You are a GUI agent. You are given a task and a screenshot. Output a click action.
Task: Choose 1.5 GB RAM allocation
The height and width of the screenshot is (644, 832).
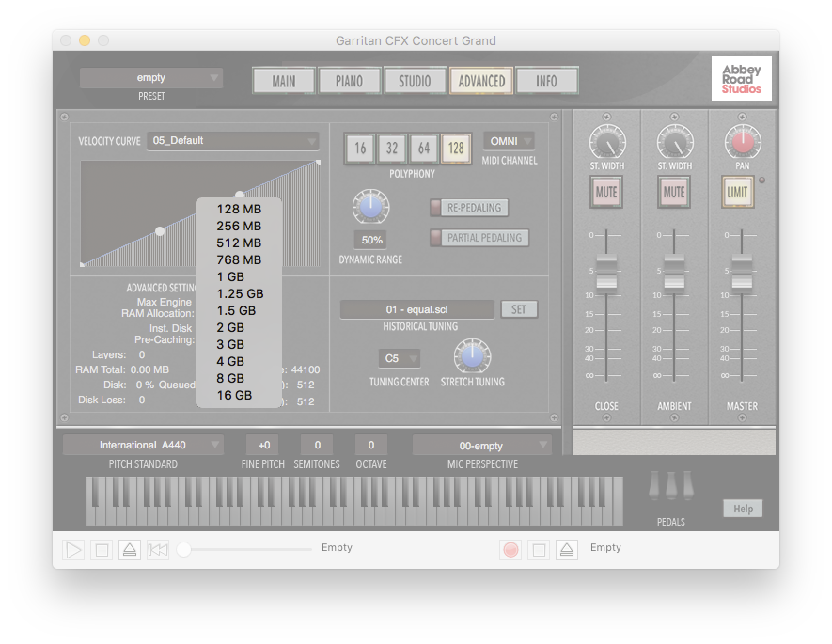point(239,311)
